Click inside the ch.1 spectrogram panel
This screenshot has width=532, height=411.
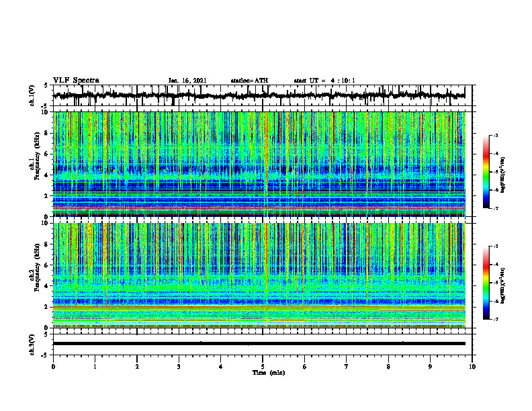click(259, 164)
